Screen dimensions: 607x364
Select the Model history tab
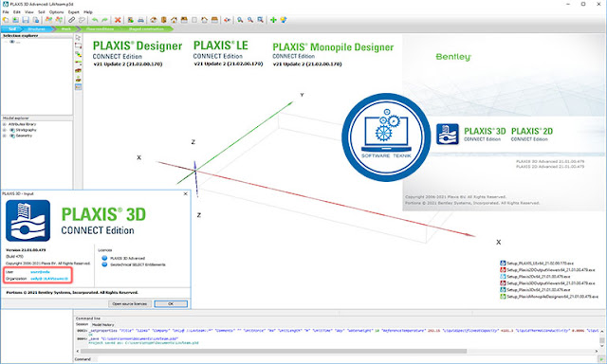(x=103, y=324)
